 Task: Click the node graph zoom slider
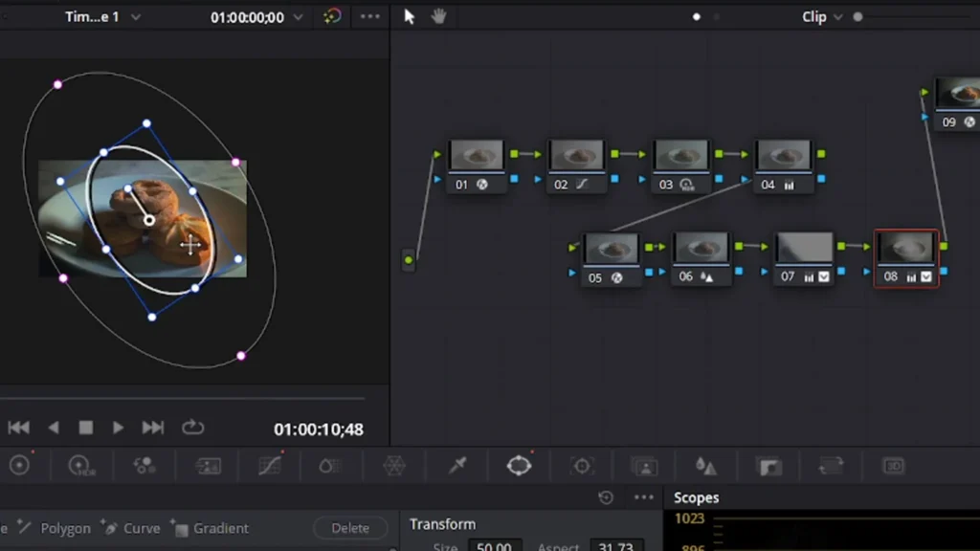tap(857, 17)
